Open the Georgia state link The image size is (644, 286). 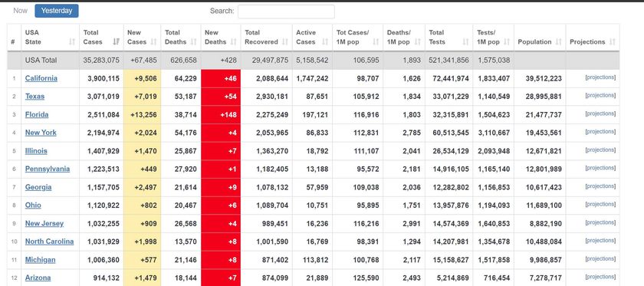38,187
